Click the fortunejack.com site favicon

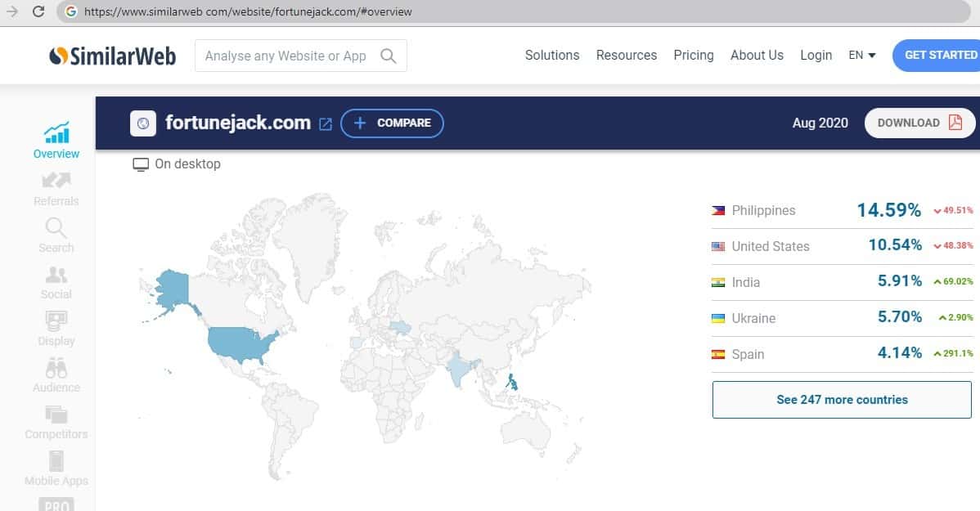click(143, 123)
